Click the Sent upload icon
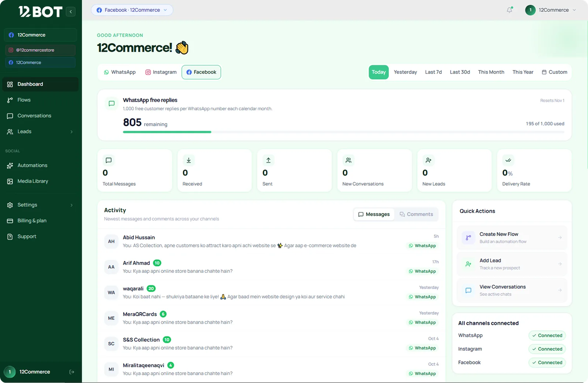The width and height of the screenshot is (588, 383). 268,160
